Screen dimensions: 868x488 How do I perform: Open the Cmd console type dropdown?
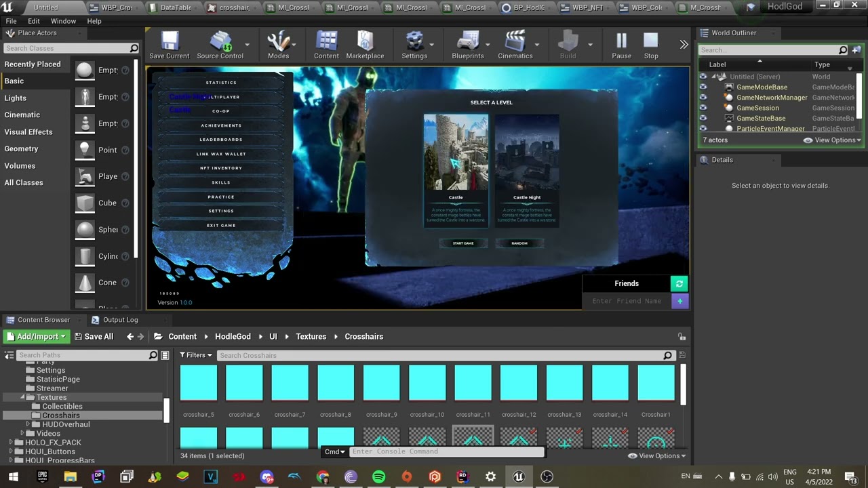(x=335, y=451)
